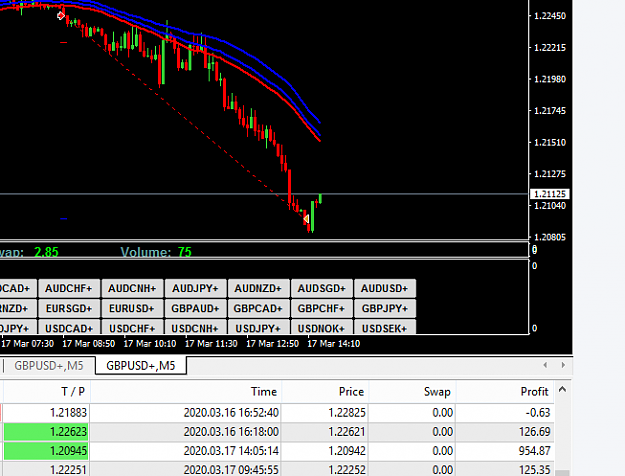Sort trades by Swap column header

412,391
